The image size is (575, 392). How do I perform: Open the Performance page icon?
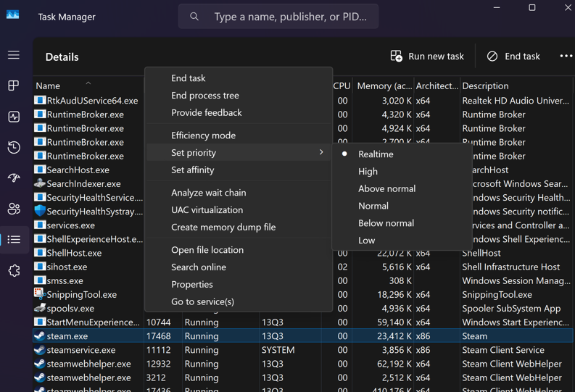[14, 117]
